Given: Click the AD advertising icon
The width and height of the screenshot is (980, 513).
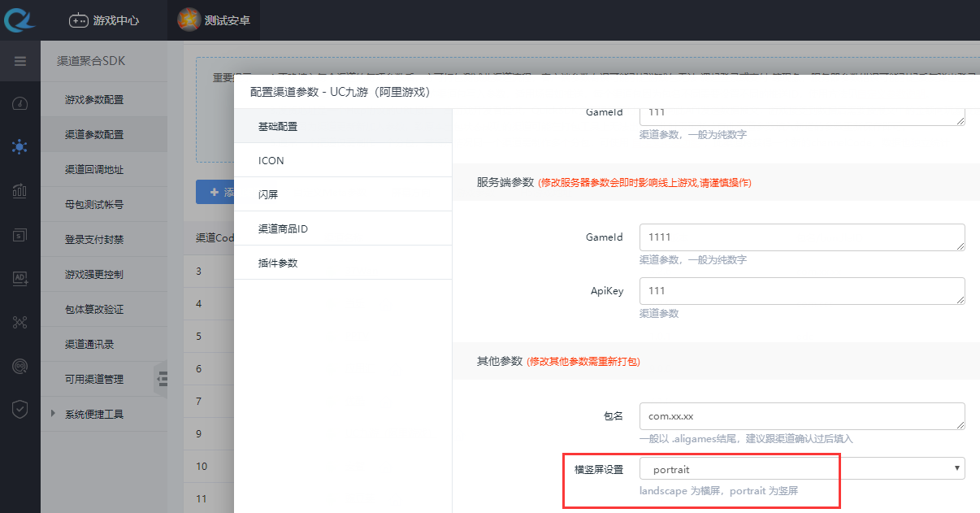Looking at the screenshot, I should 20,279.
